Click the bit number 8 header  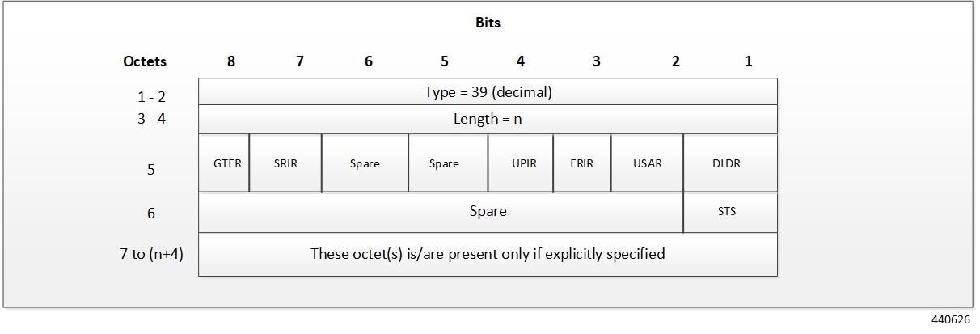(x=231, y=61)
